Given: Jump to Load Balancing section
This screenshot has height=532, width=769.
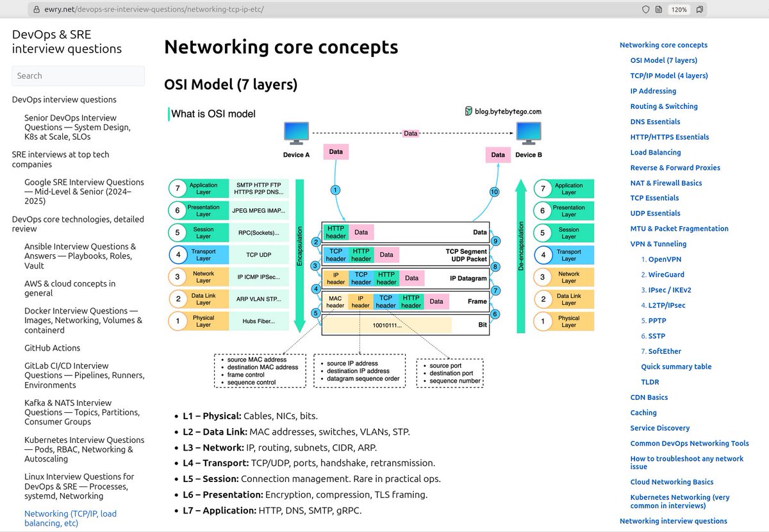Looking at the screenshot, I should click(656, 153).
